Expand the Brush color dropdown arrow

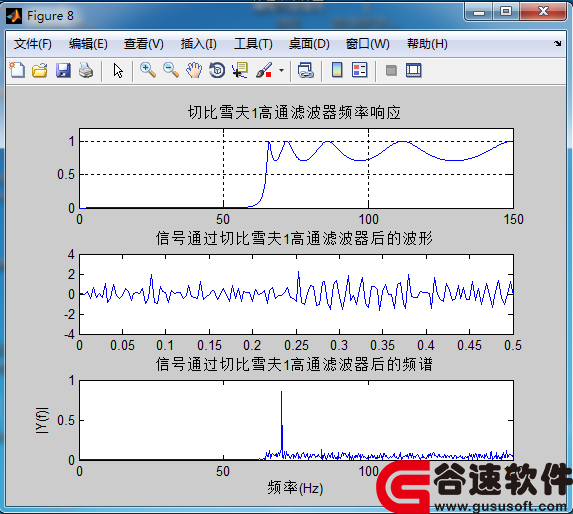(x=281, y=70)
